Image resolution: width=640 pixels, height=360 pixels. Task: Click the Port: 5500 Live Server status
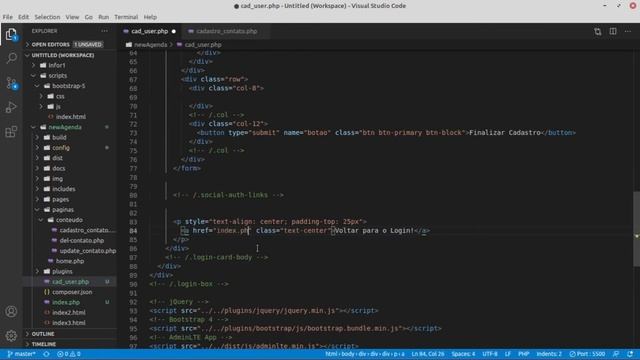point(587,354)
